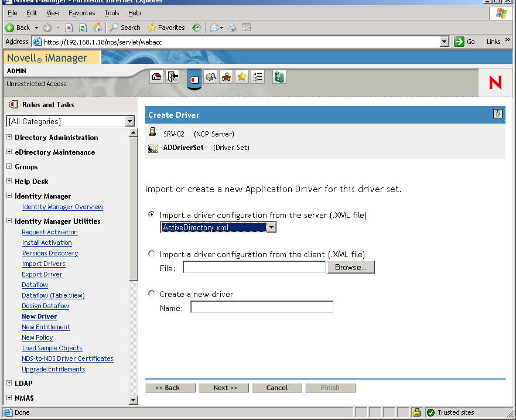Open the Configure workstation icon

226,77
